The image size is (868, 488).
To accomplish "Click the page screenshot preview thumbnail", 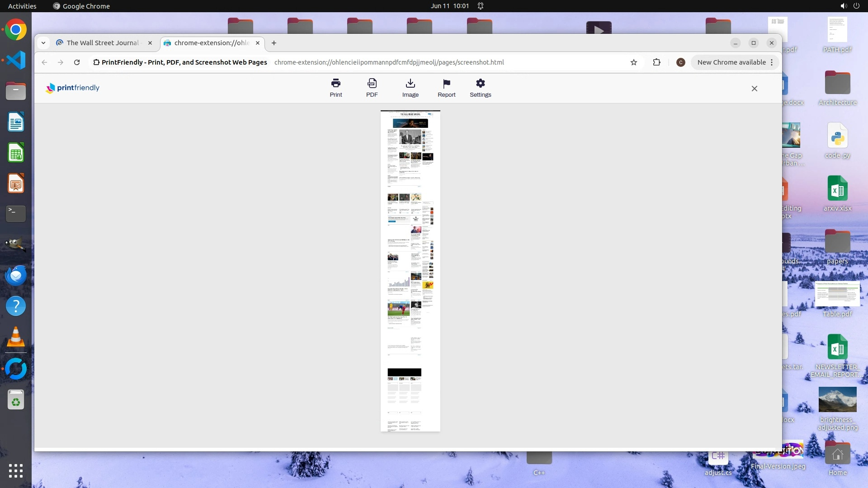I will point(410,271).
